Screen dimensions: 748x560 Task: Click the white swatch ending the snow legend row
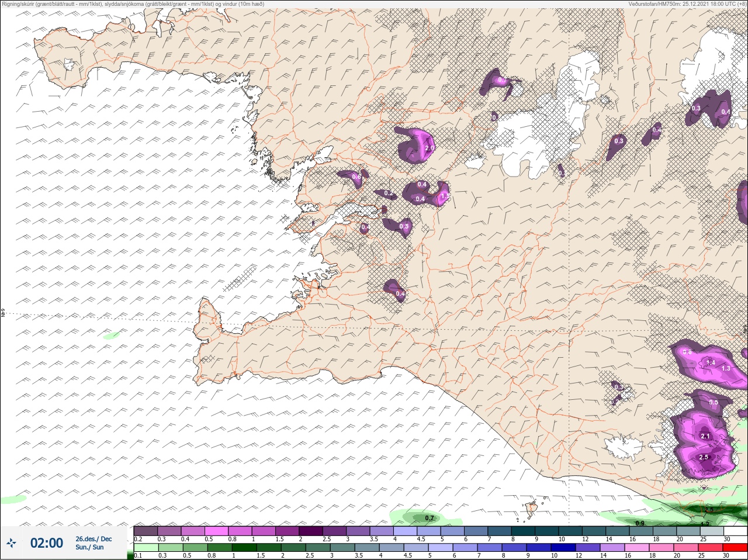coord(735,531)
